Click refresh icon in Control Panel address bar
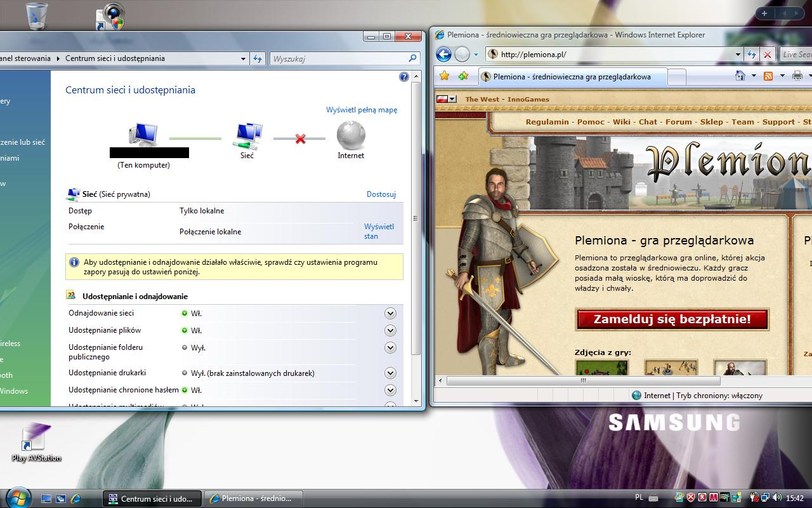 pos(257,58)
